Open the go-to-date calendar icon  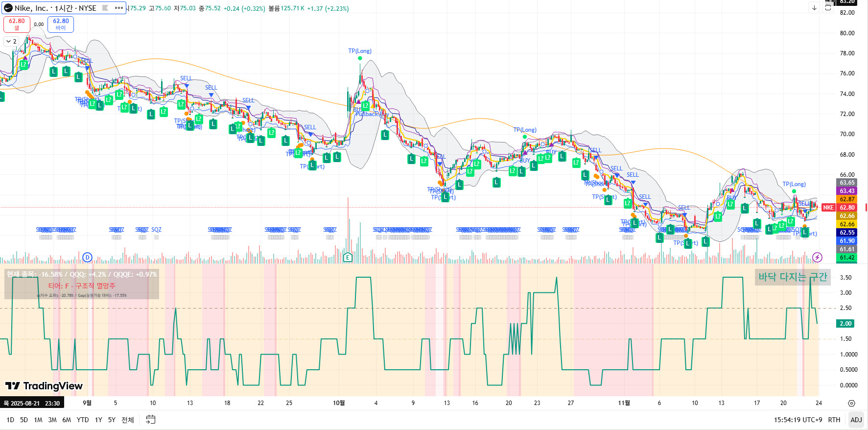[151, 420]
